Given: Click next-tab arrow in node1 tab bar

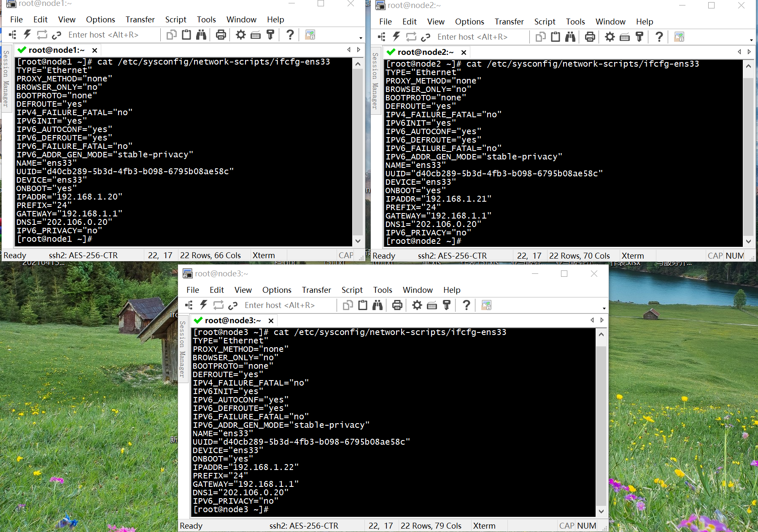Looking at the screenshot, I should pos(359,50).
